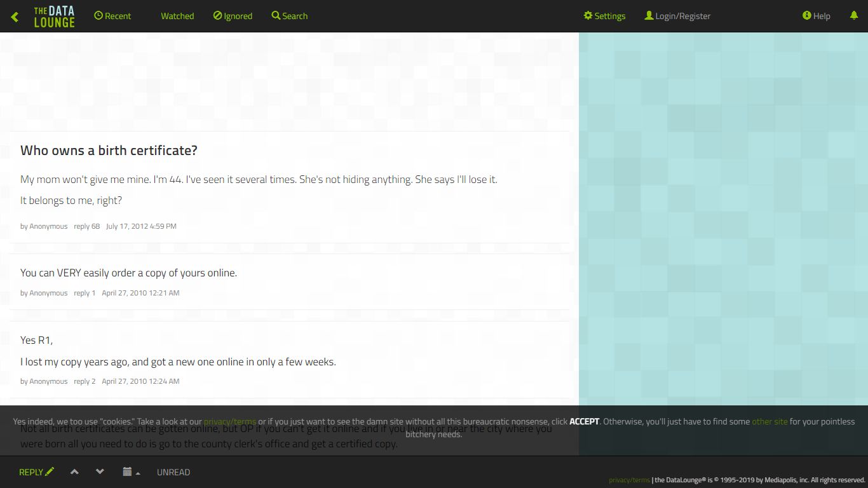This screenshot has height=488, width=868.
Task: Click timestamp 'April 27, 2010 12:24 AM'
Action: pyautogui.click(x=140, y=381)
